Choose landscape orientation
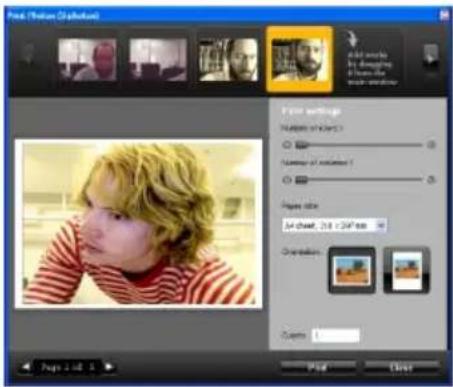Viewport: 453px width, 387px height. 352,270
